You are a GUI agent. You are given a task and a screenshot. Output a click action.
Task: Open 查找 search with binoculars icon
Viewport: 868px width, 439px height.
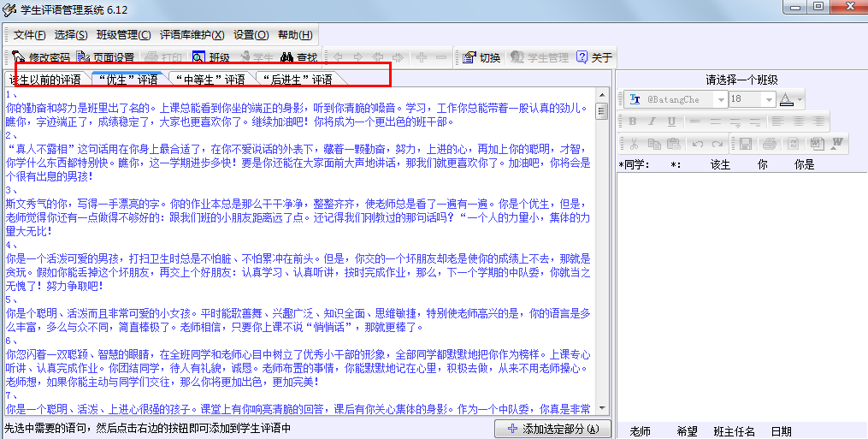pos(299,57)
